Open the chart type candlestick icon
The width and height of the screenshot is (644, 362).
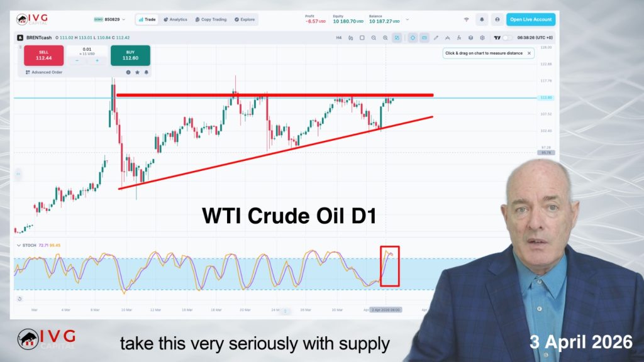pyautogui.click(x=350, y=38)
